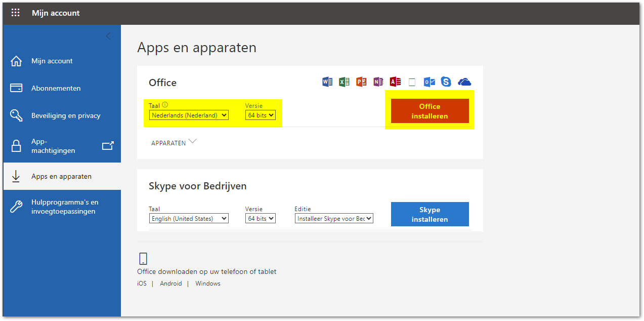Click the padlock icon for App-machtigingen
644x321 pixels.
tap(16, 146)
